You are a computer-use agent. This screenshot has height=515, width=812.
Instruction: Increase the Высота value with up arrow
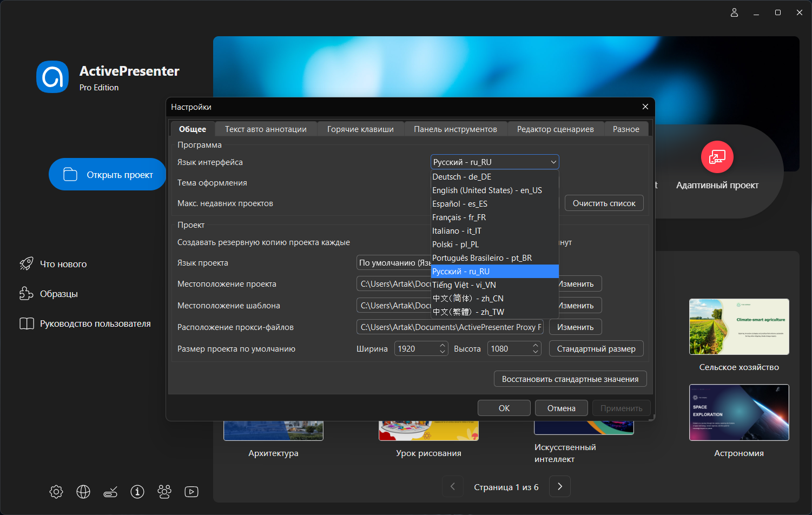(536, 345)
